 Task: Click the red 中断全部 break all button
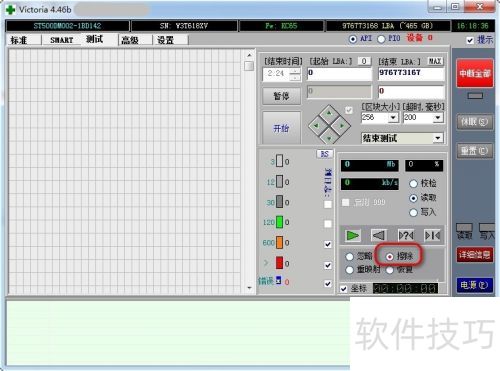tap(475, 73)
